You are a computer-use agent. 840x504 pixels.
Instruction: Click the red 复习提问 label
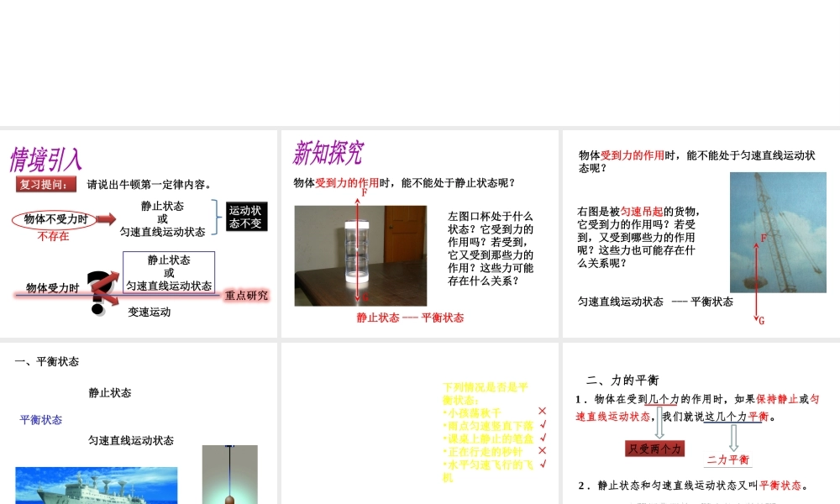coord(46,184)
